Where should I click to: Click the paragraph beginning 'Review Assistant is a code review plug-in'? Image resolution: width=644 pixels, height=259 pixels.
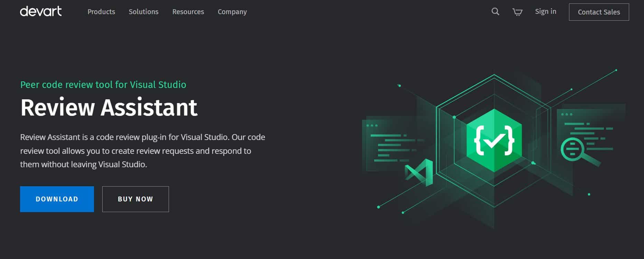point(143,151)
